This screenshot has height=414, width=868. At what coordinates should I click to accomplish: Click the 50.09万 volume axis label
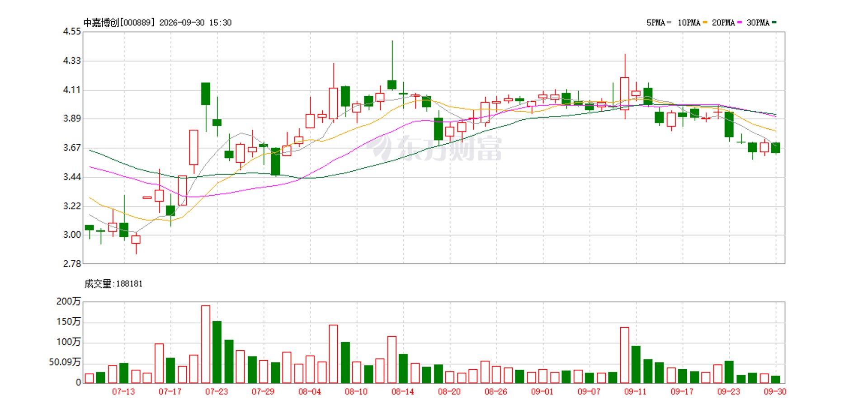pyautogui.click(x=65, y=362)
